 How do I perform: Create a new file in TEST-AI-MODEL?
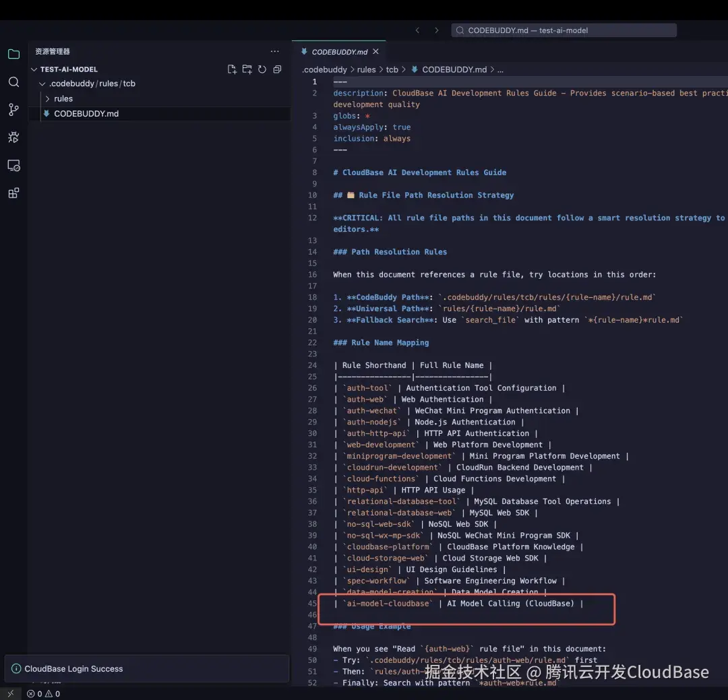(232, 69)
